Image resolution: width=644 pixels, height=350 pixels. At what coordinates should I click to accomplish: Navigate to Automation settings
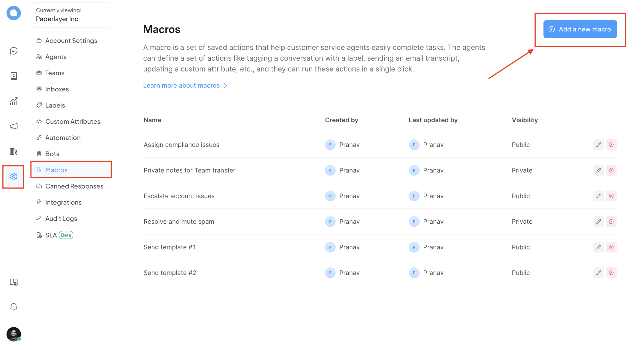pyautogui.click(x=62, y=137)
